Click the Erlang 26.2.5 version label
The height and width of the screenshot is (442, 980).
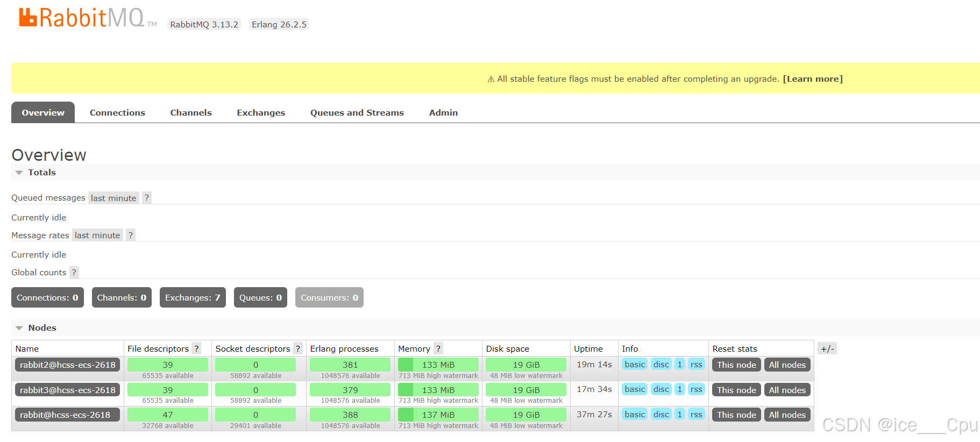[x=279, y=24]
